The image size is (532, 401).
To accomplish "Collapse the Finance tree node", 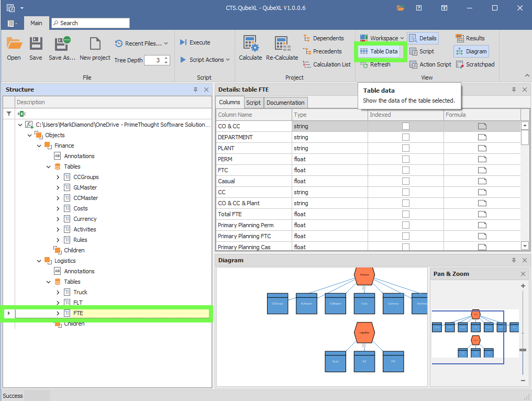I will pos(39,146).
